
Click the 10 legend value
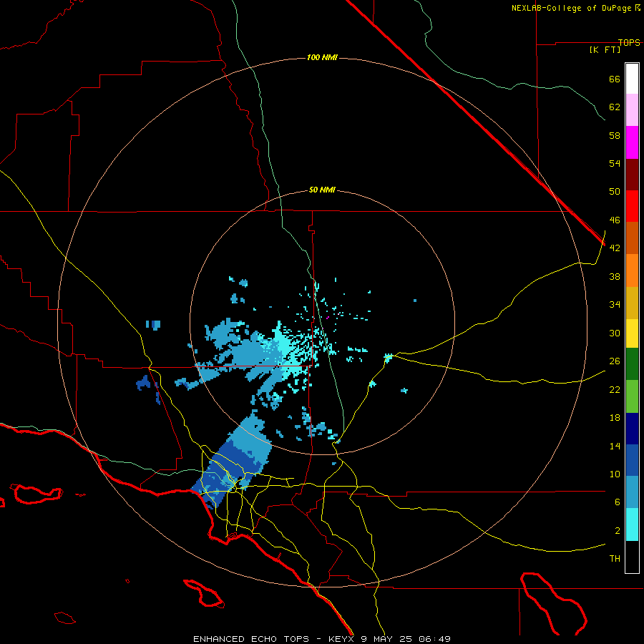pyautogui.click(x=615, y=474)
